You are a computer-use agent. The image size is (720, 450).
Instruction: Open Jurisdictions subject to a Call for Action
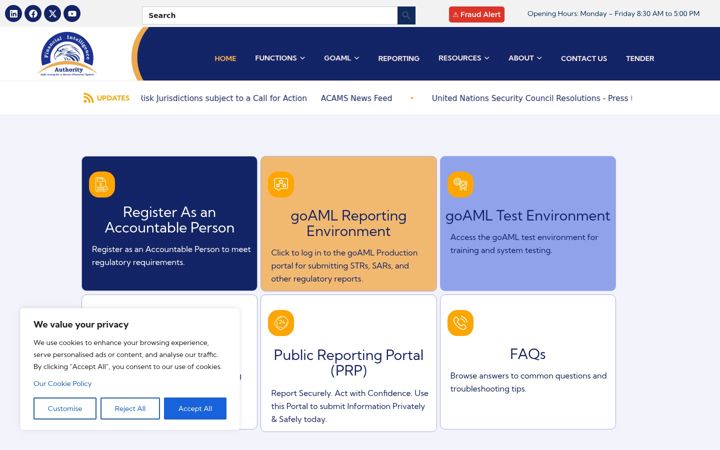224,98
